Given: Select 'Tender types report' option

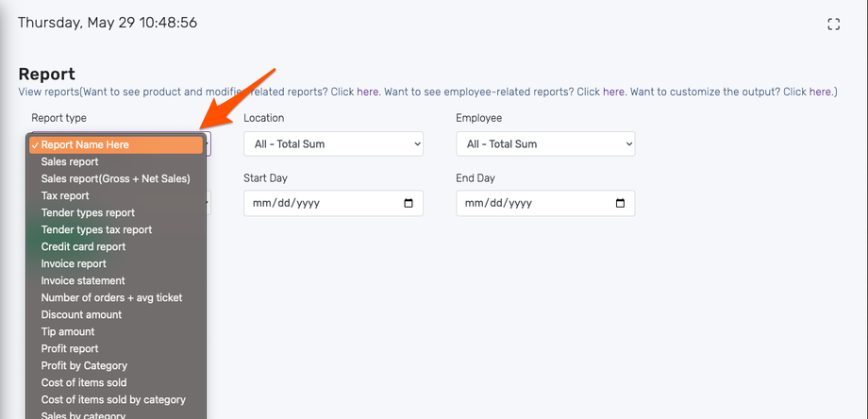Looking at the screenshot, I should tap(88, 213).
